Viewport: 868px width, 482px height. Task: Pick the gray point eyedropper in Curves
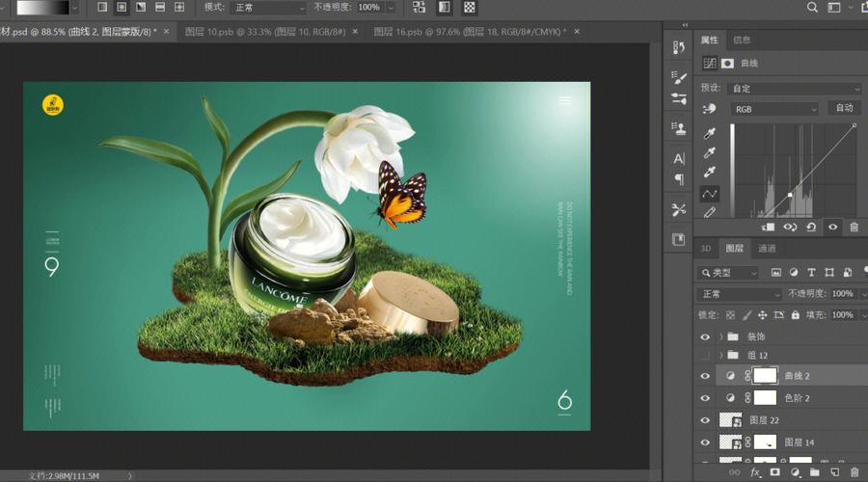(x=709, y=152)
